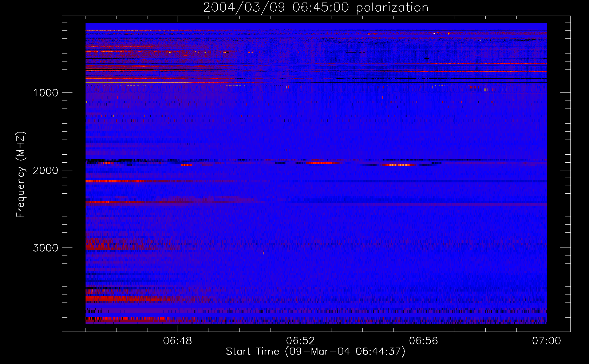Screen dimensions: 589x364
Task: Click the 2000 MHz y-axis tick label
Action: [46, 170]
